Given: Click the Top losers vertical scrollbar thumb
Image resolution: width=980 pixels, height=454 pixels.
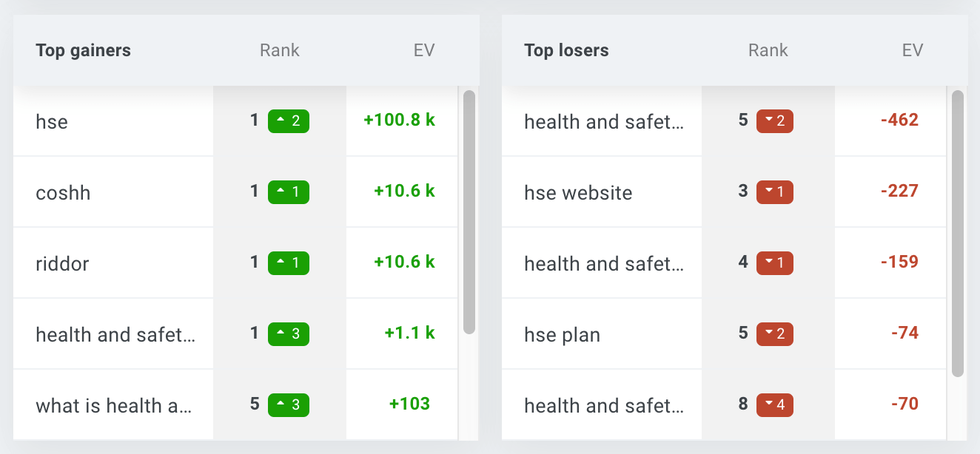Looking at the screenshot, I should point(958,234).
